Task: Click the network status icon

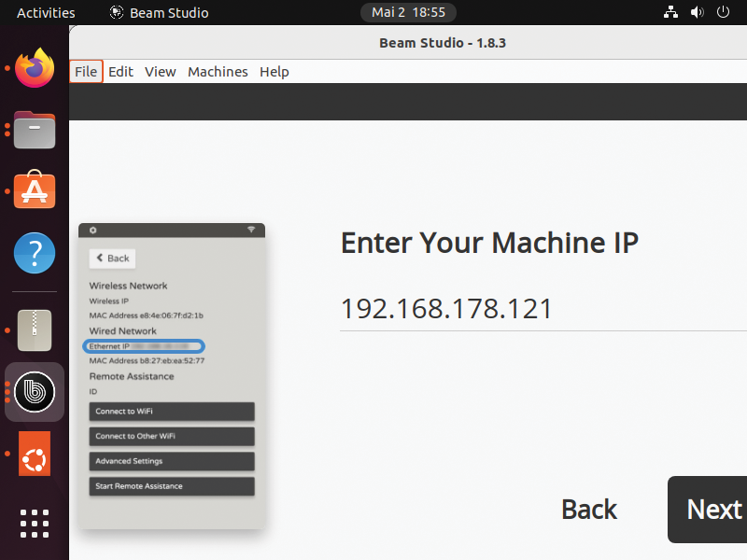Action: (x=670, y=12)
